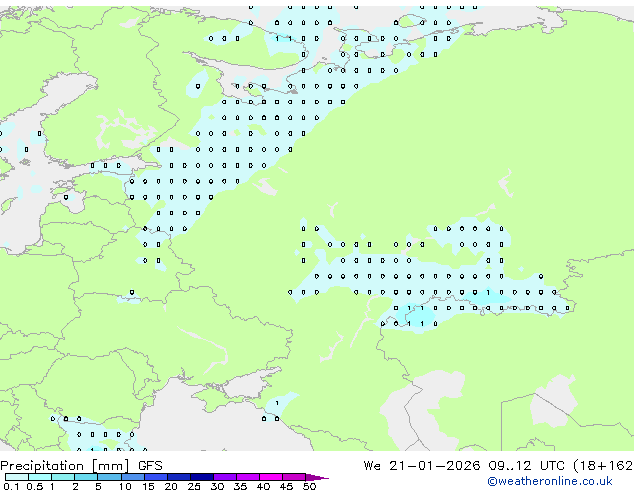Select legend swatch between 5 and 10
The height and width of the screenshot is (490, 634).
(x=109, y=477)
